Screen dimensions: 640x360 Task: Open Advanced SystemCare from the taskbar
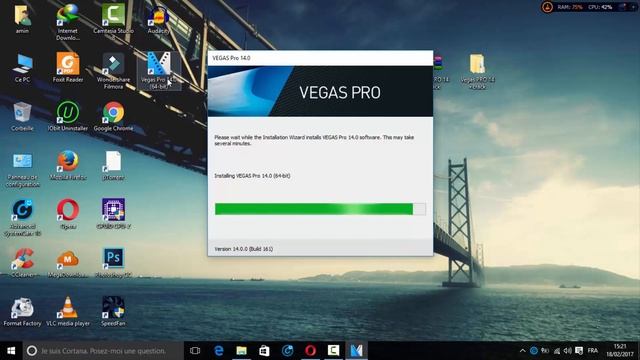coord(287,351)
